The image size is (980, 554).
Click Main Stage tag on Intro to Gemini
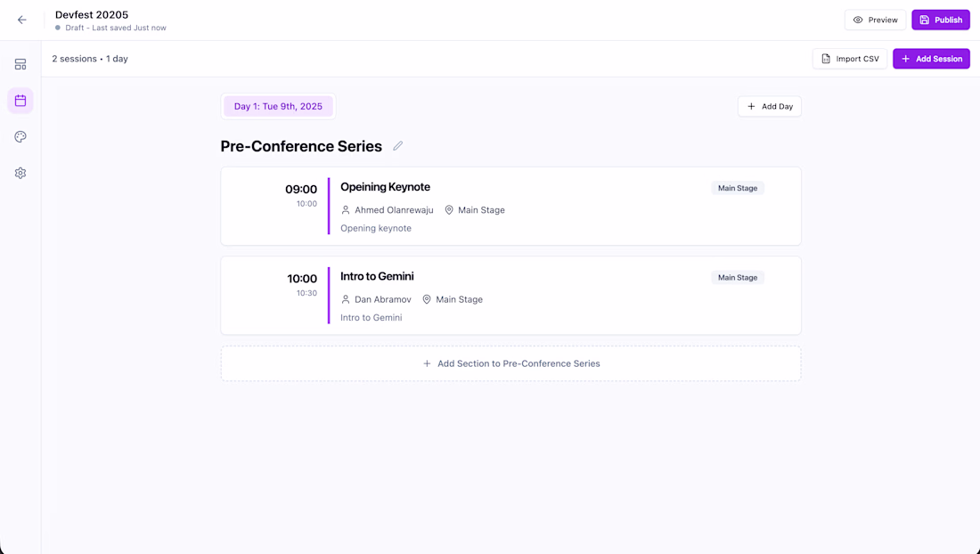(738, 278)
